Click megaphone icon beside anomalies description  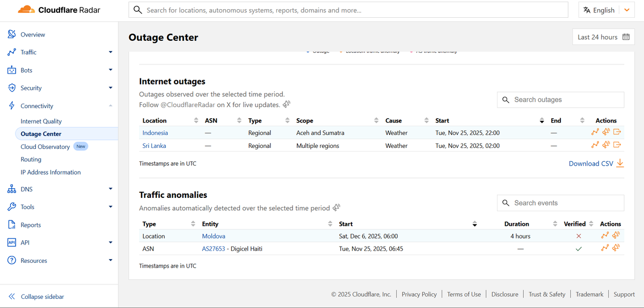[336, 207]
